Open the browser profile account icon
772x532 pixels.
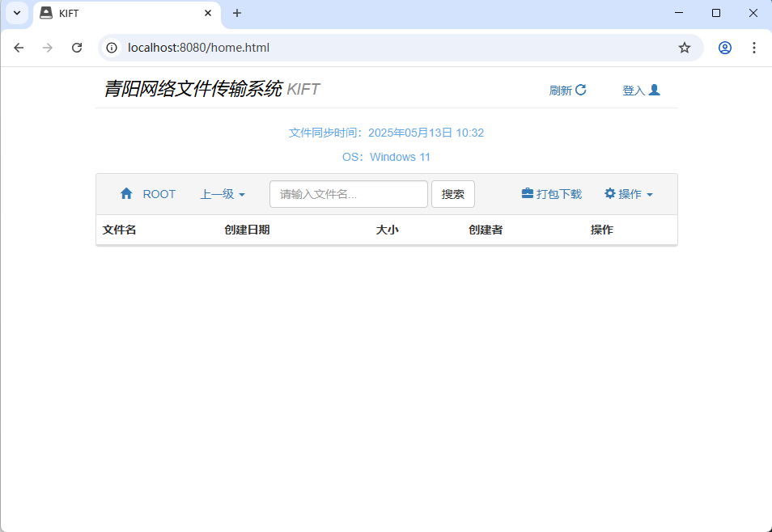click(724, 48)
